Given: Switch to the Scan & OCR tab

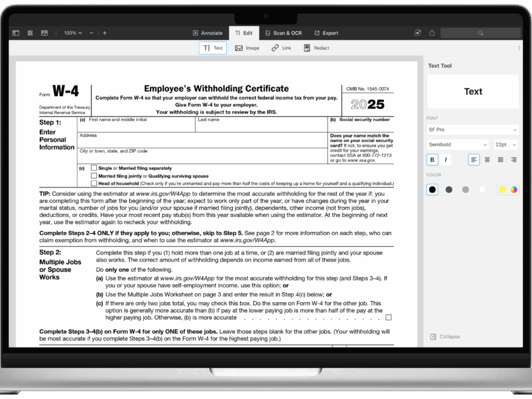Looking at the screenshot, I should pyautogui.click(x=283, y=33).
